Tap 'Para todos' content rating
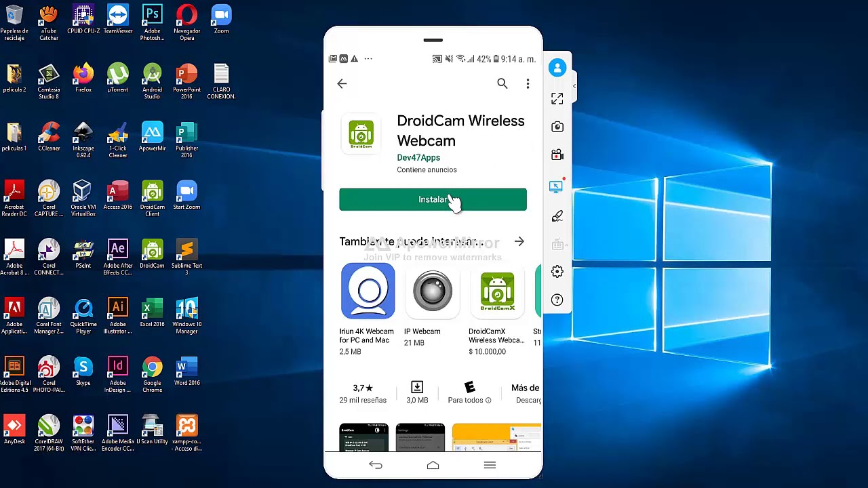This screenshot has height=488, width=868. pyautogui.click(x=469, y=393)
